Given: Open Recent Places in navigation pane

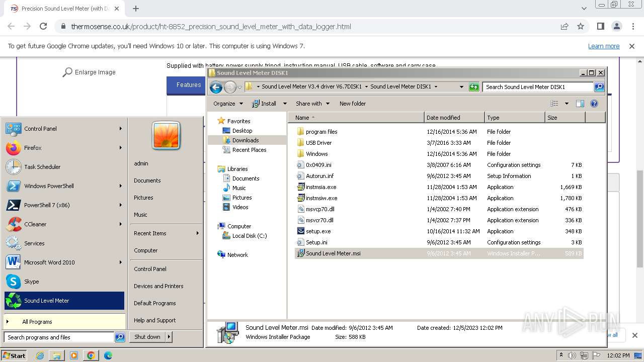Looking at the screenshot, I should coord(249,150).
